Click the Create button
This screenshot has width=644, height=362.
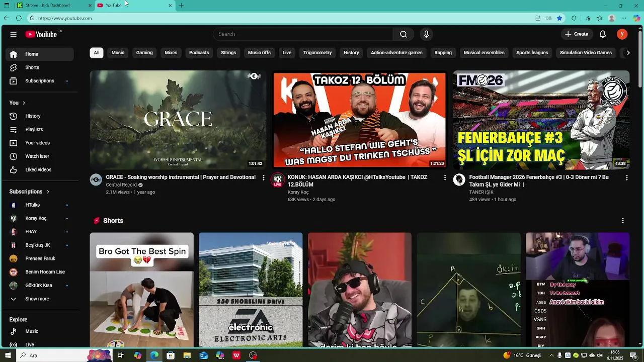576,34
